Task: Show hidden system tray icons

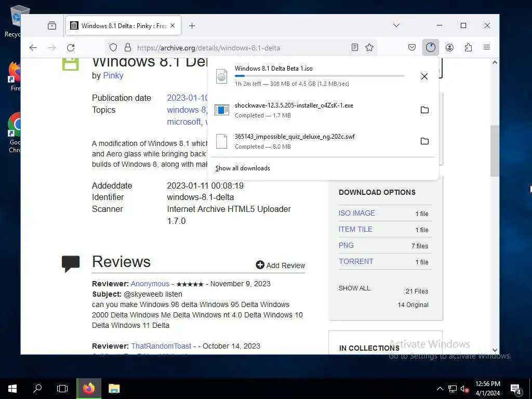Action: (440, 389)
